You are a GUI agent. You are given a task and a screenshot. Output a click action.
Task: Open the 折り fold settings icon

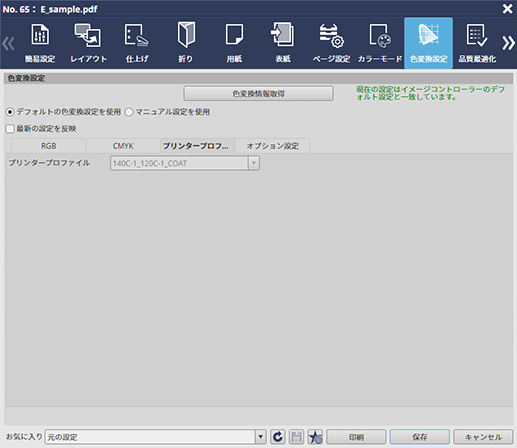(186, 43)
